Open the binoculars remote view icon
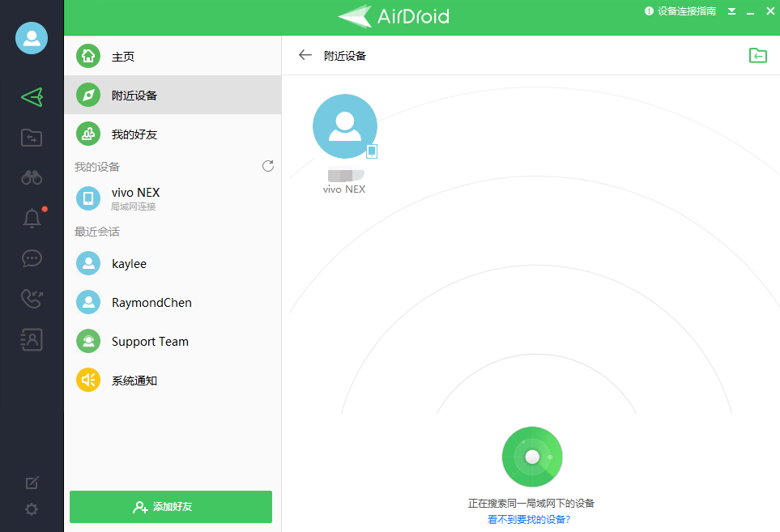The width and height of the screenshot is (780, 532). tap(32, 177)
